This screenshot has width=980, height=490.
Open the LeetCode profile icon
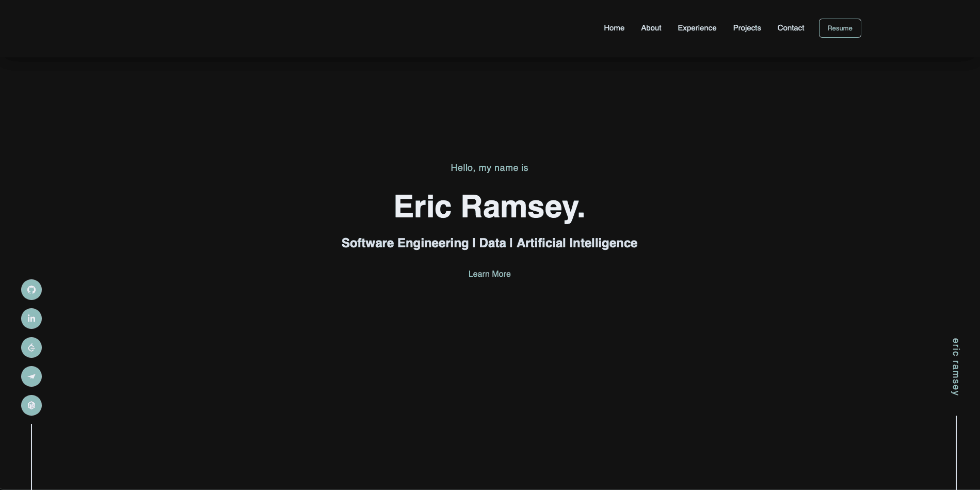pyautogui.click(x=31, y=347)
